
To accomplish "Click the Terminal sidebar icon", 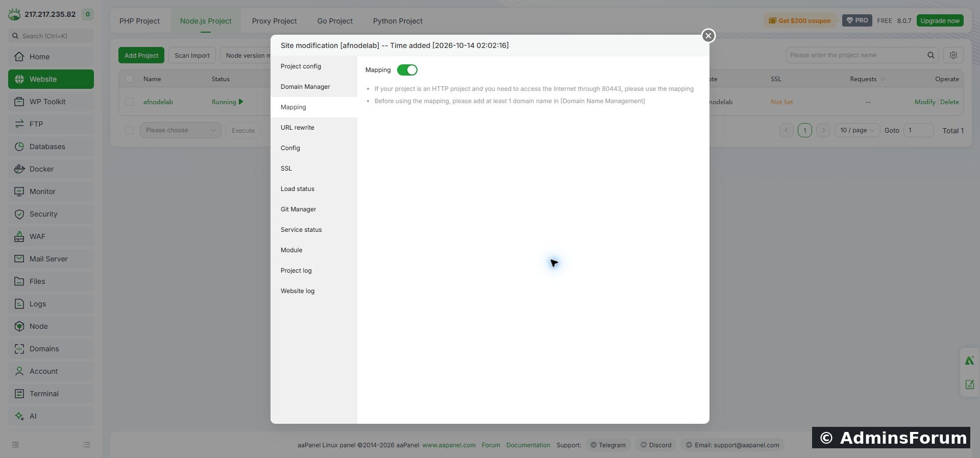I will (19, 394).
